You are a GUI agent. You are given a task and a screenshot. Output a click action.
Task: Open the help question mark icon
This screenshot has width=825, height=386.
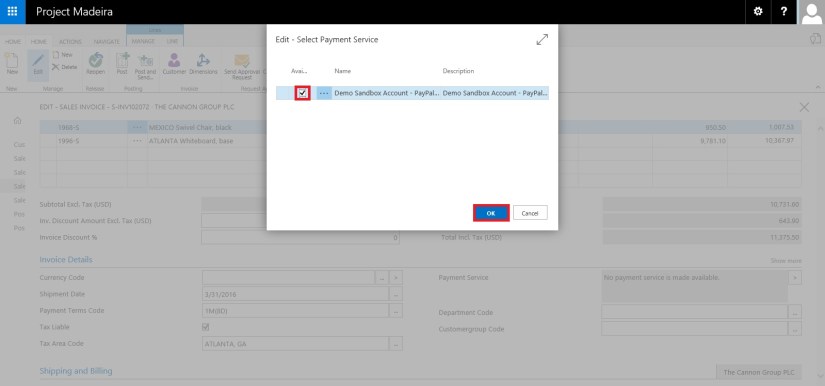(784, 12)
